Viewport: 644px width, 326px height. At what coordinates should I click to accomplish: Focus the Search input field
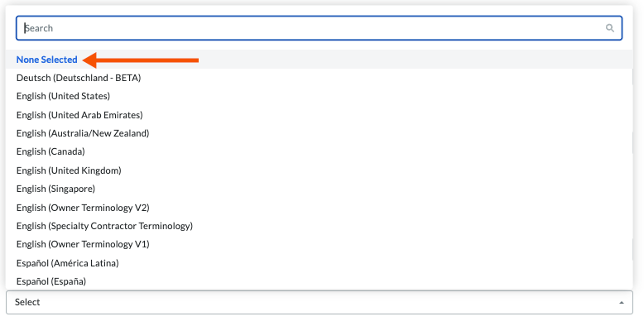click(320, 28)
